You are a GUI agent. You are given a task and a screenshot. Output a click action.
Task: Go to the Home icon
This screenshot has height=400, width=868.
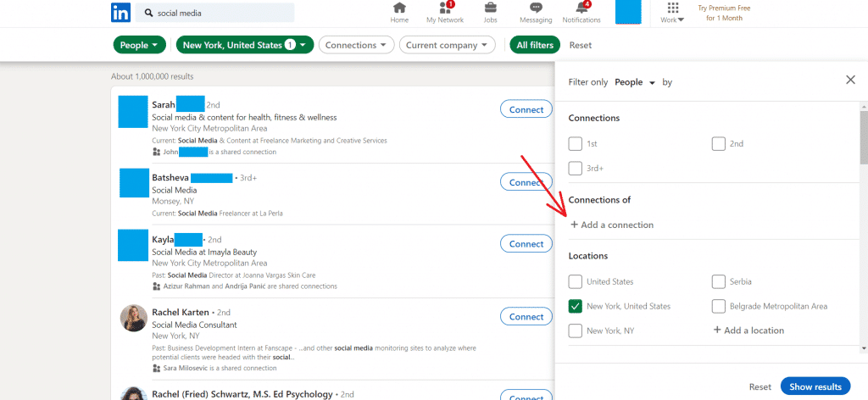point(399,8)
